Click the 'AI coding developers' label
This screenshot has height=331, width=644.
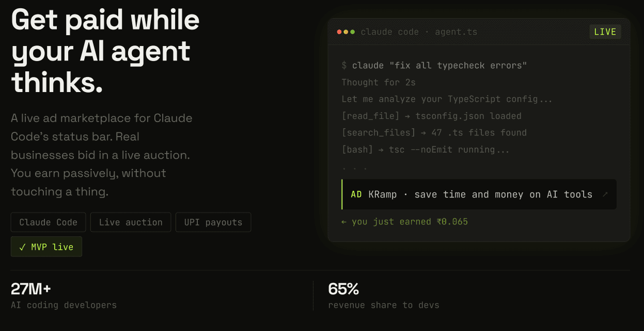click(64, 305)
